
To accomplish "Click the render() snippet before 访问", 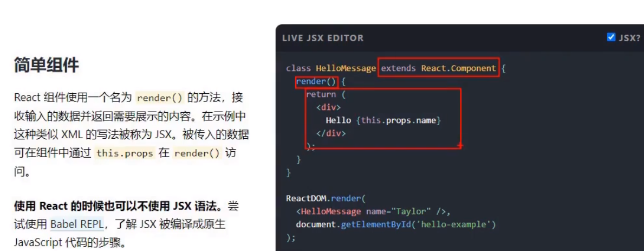I will pos(198,153).
